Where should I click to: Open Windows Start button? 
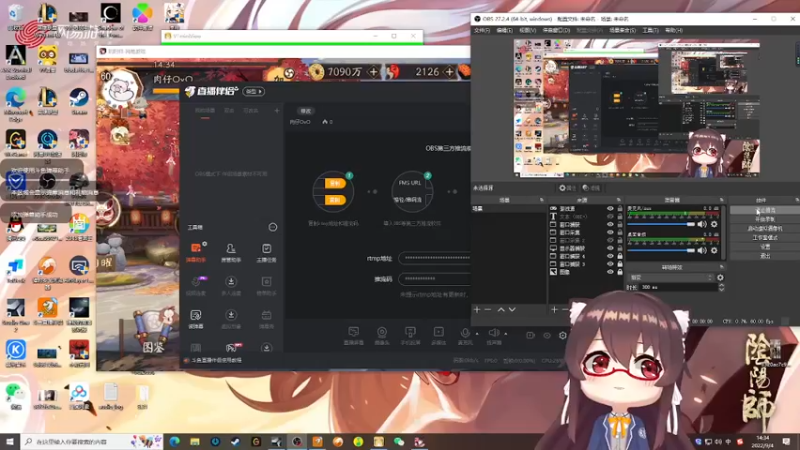pyautogui.click(x=10, y=441)
